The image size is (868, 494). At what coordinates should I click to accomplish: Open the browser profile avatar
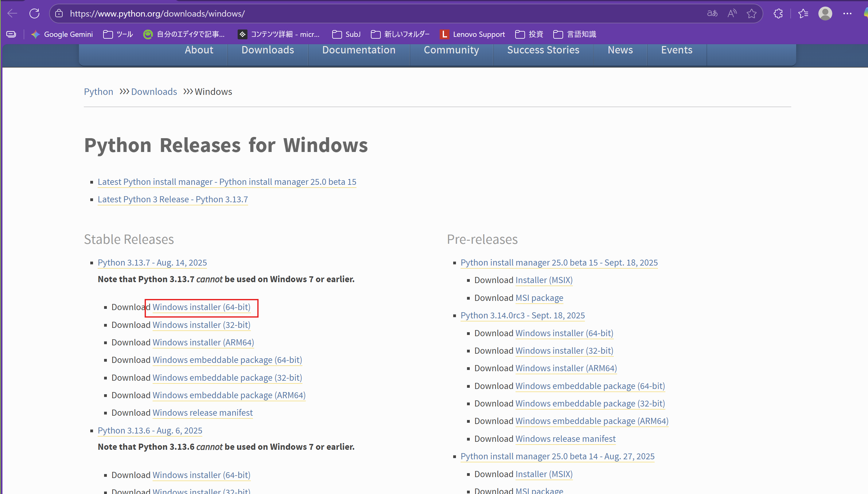tap(826, 14)
